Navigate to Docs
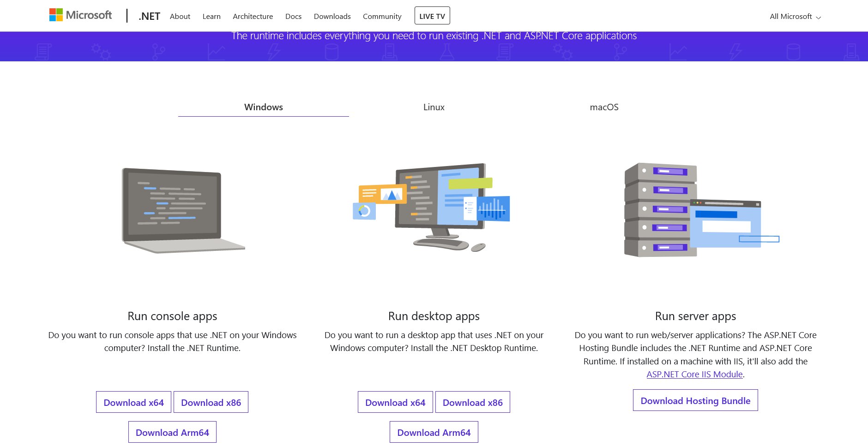 293,16
